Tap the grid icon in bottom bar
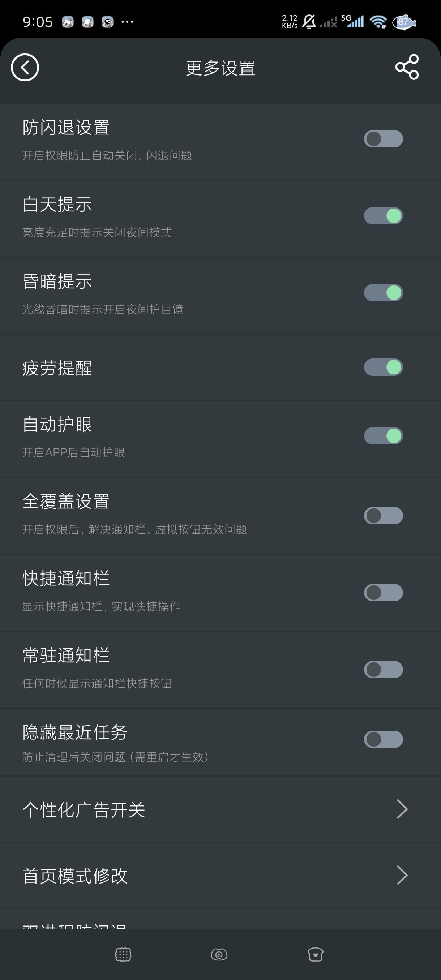This screenshot has height=980, width=441. [123, 954]
